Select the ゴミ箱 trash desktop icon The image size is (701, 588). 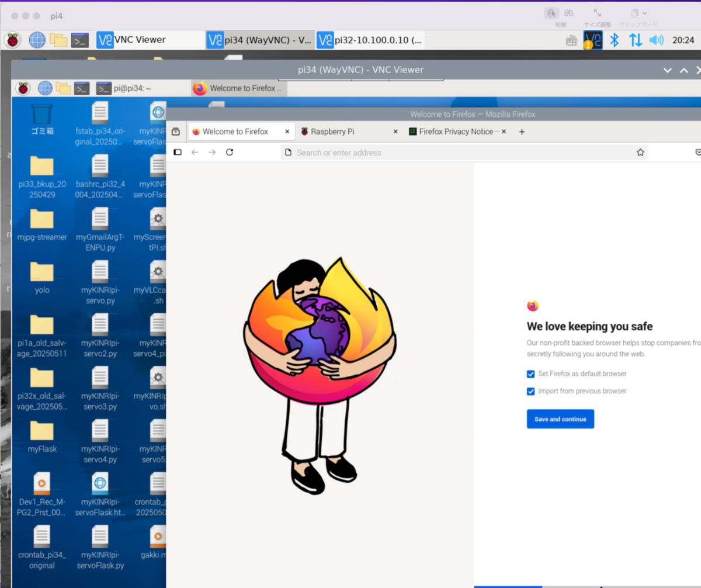pos(42,119)
